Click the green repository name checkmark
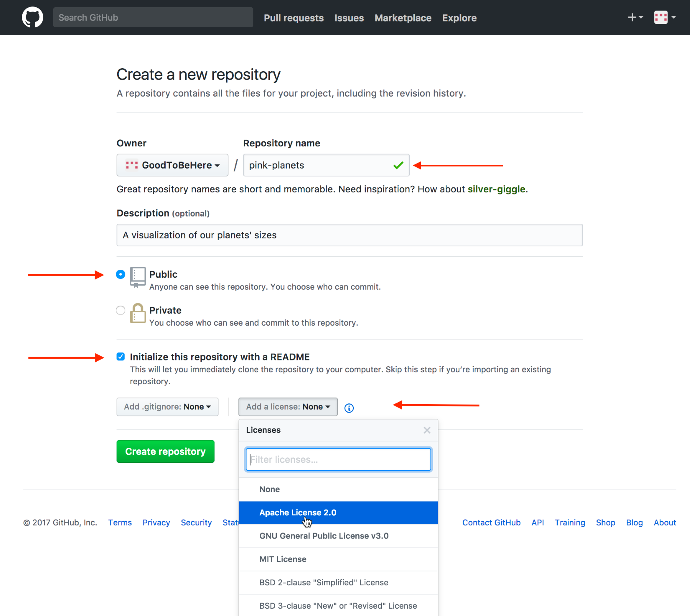The width and height of the screenshot is (690, 616). 398,165
